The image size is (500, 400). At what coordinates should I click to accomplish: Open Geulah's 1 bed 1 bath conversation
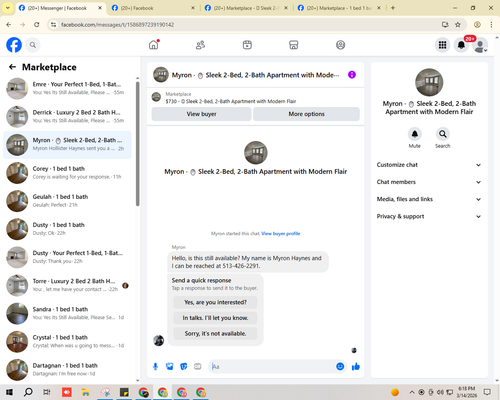tap(67, 201)
